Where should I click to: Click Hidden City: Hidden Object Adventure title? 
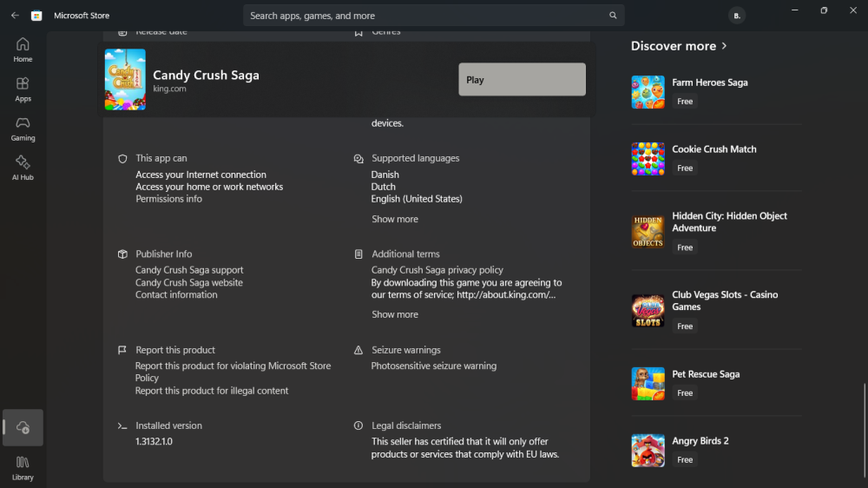click(730, 222)
